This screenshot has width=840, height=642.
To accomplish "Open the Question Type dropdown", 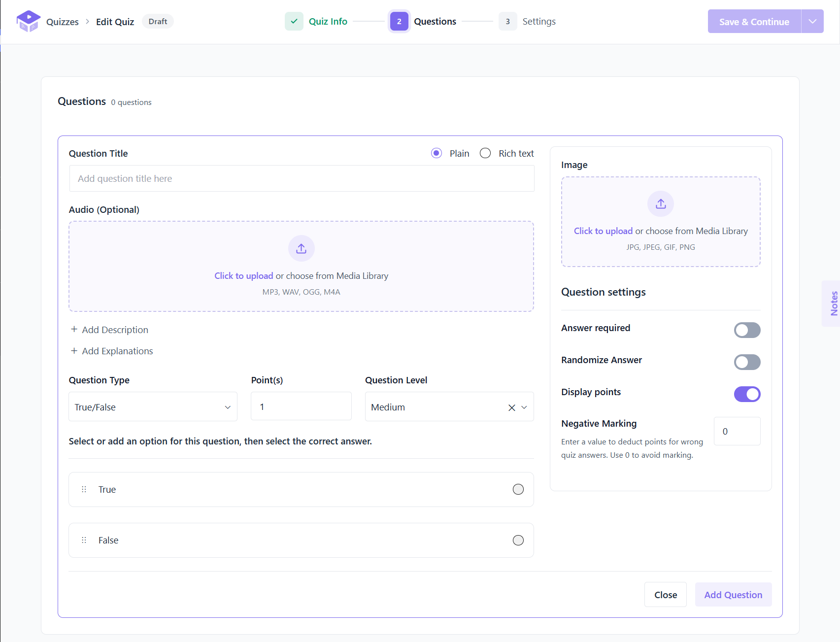I will click(x=153, y=406).
